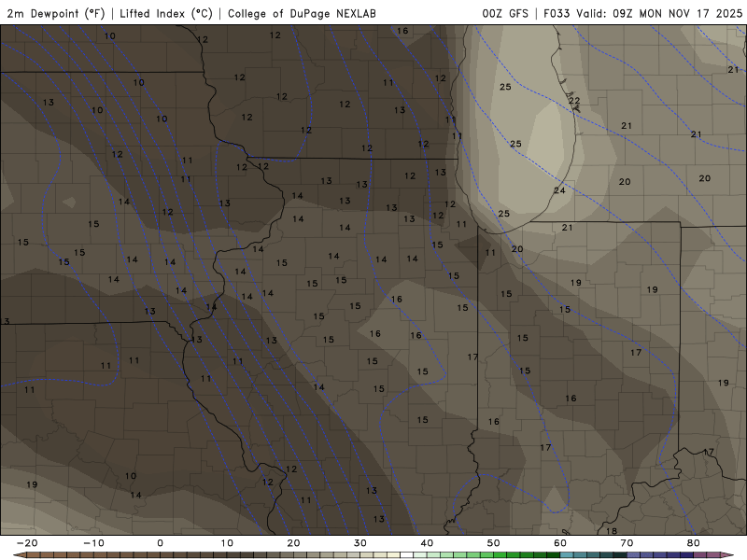Click the 70 label on the color scale

click(x=627, y=543)
